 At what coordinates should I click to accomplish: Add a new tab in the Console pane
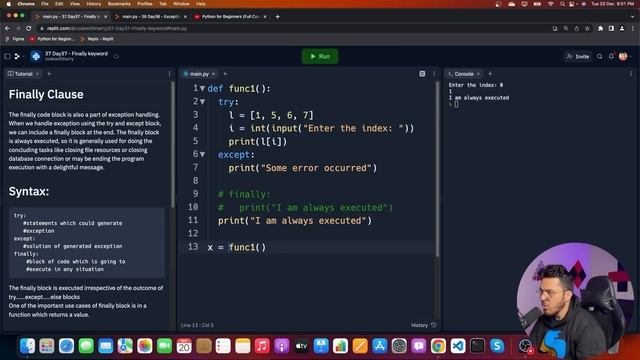[x=490, y=74]
